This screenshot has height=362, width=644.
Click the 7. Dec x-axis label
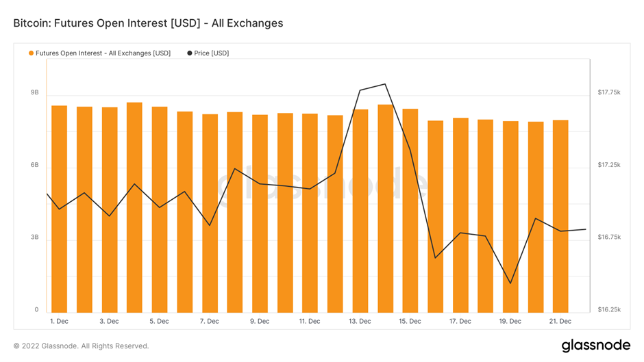[209, 322]
